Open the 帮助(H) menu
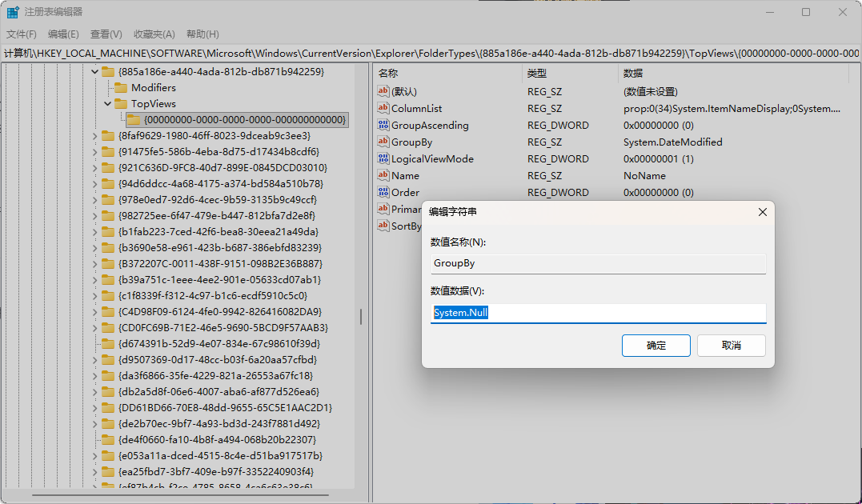 point(202,34)
